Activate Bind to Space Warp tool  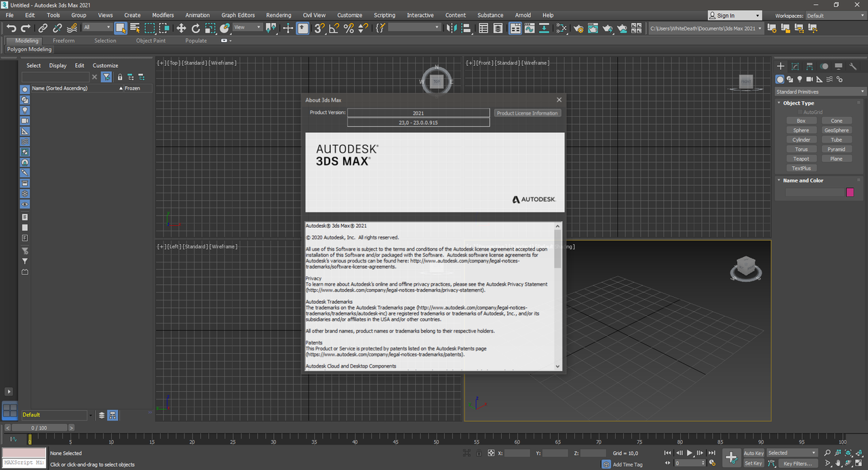(x=72, y=28)
